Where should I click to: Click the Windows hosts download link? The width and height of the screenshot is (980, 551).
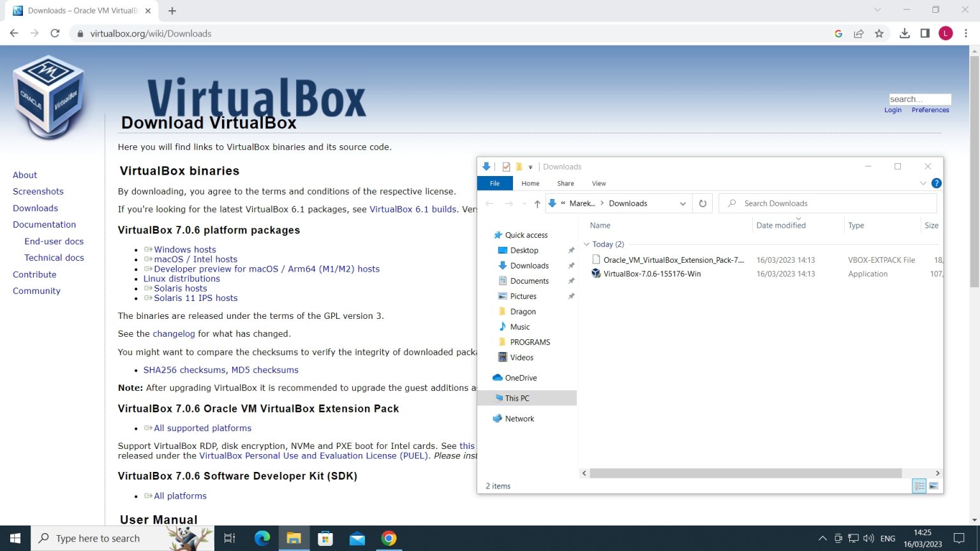point(184,249)
